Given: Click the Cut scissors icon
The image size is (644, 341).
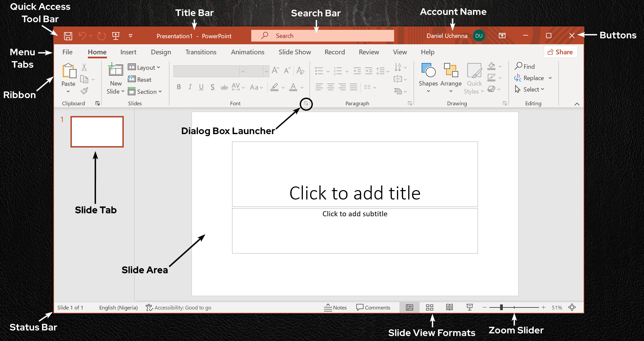Looking at the screenshot, I should coord(84,67).
